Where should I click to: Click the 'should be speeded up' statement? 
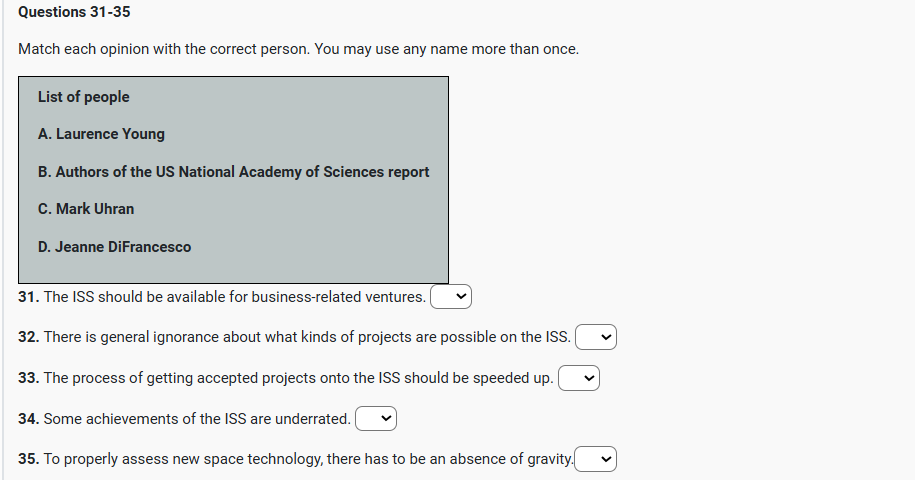pyautogui.click(x=298, y=378)
